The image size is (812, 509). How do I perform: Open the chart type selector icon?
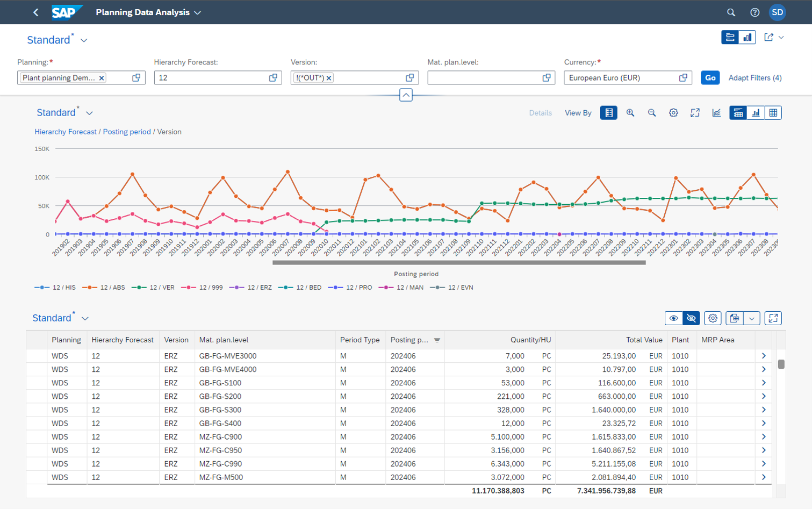point(716,113)
